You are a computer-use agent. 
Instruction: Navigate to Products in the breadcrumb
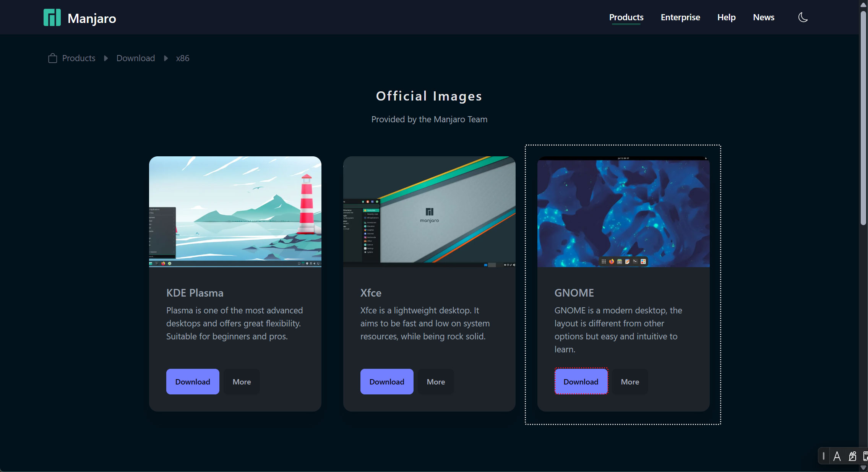(x=79, y=58)
